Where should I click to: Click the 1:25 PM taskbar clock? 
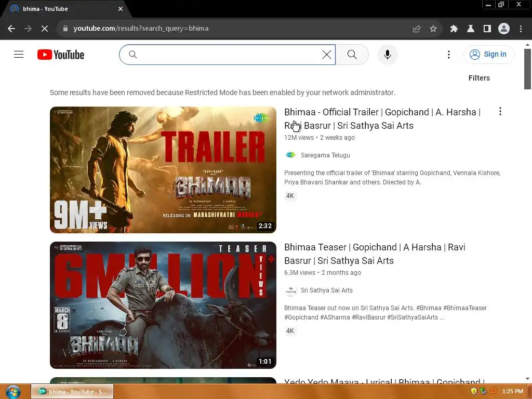513,391
